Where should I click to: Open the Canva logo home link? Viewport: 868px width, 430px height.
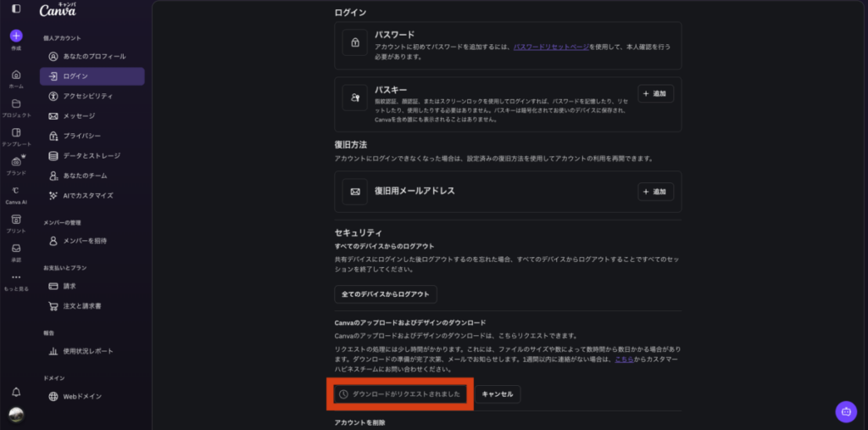[58, 9]
